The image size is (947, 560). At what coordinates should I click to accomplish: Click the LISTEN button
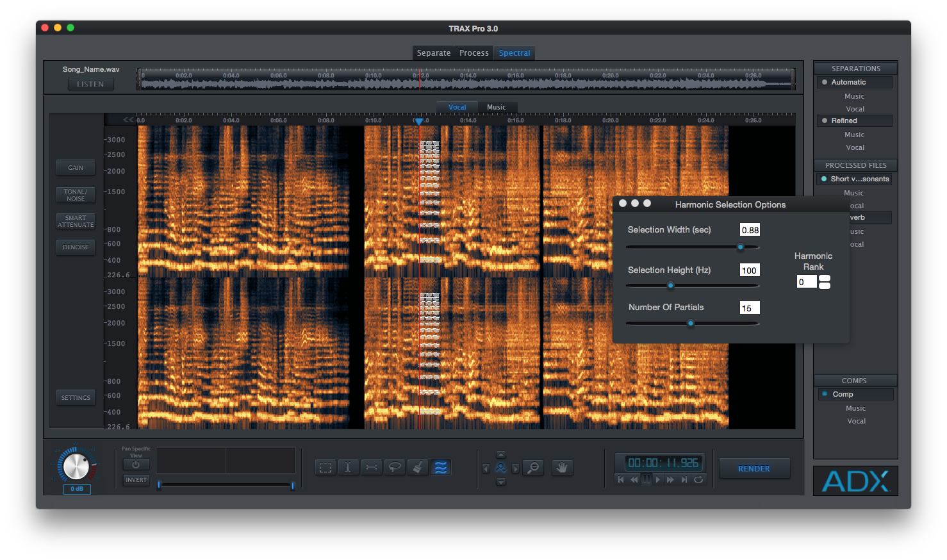(x=90, y=84)
